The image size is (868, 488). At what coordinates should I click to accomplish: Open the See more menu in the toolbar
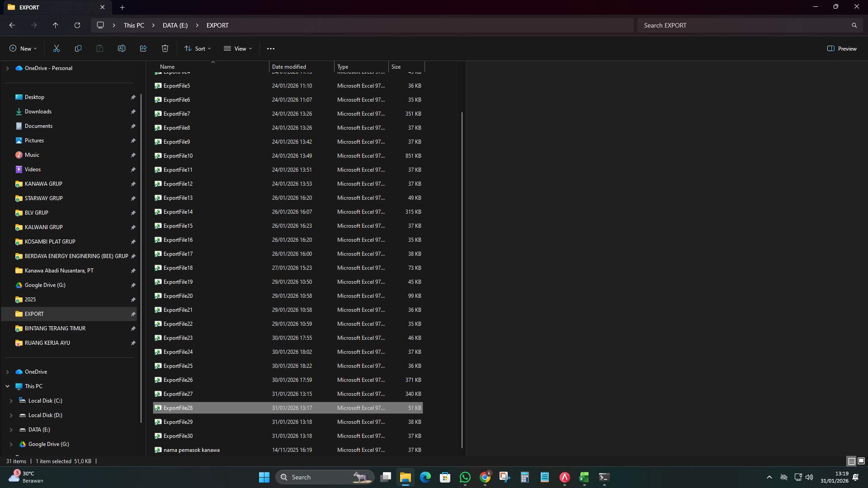coord(270,48)
